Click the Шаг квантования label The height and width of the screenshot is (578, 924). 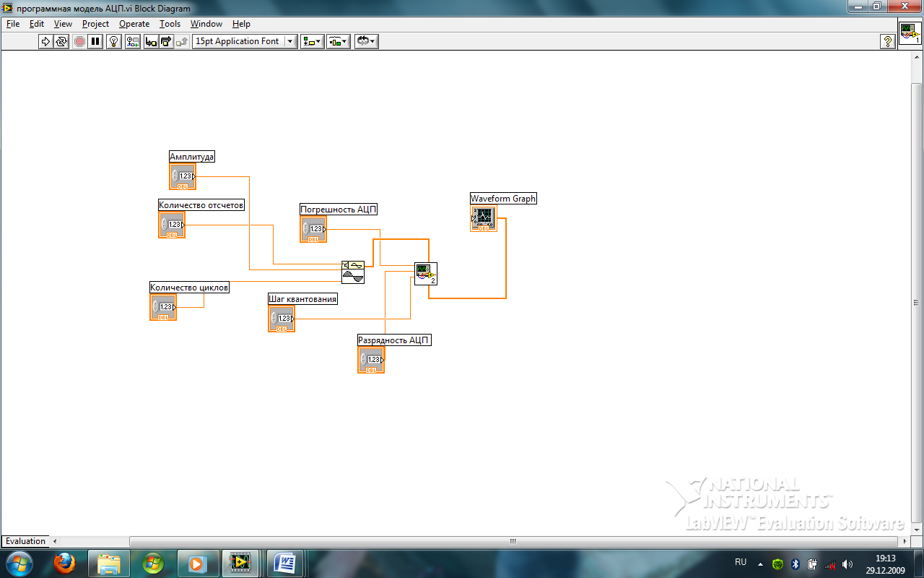302,299
